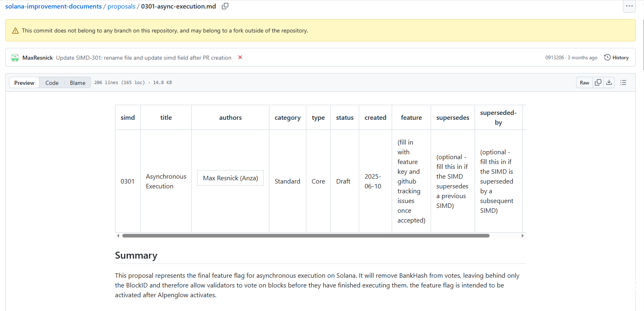Image resolution: width=644 pixels, height=311 pixels.
Task: Switch to the Preview tab
Action: pos(24,83)
